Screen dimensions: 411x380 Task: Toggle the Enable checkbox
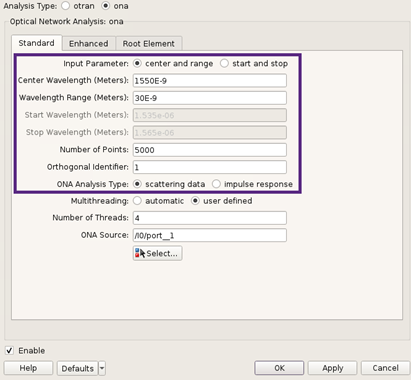(x=9, y=351)
